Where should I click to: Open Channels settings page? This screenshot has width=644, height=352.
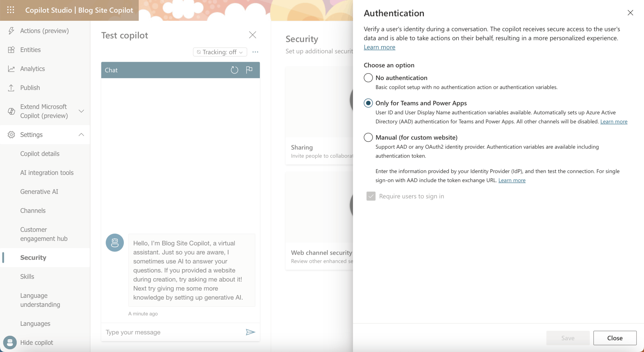pos(33,211)
